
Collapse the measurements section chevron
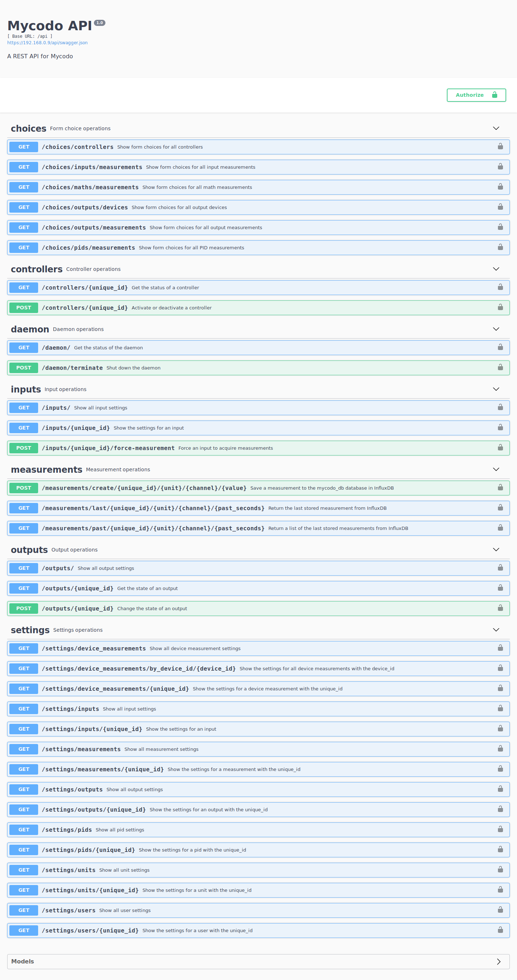(496, 469)
